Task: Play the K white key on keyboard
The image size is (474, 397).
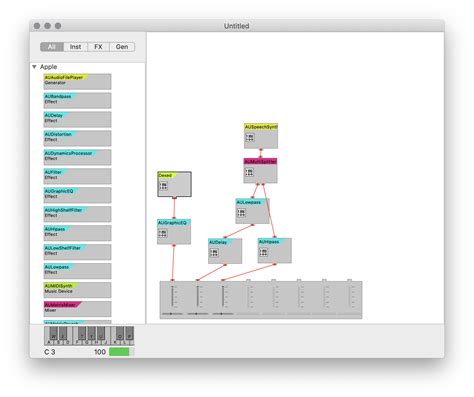Action: [x=115, y=342]
